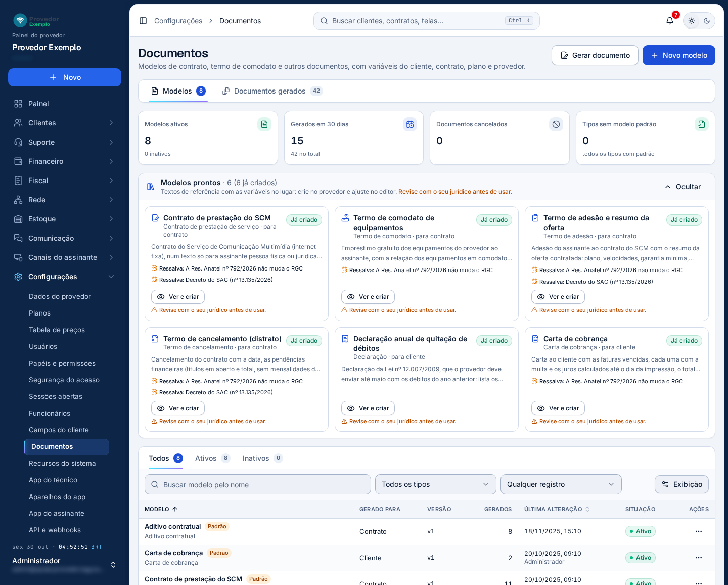Open actions menu for Carta de cobrança row

click(699, 558)
